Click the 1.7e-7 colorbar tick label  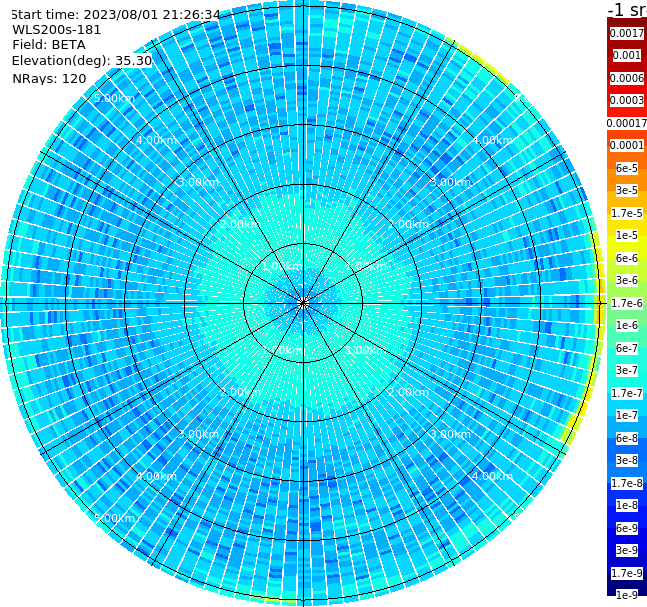627,393
